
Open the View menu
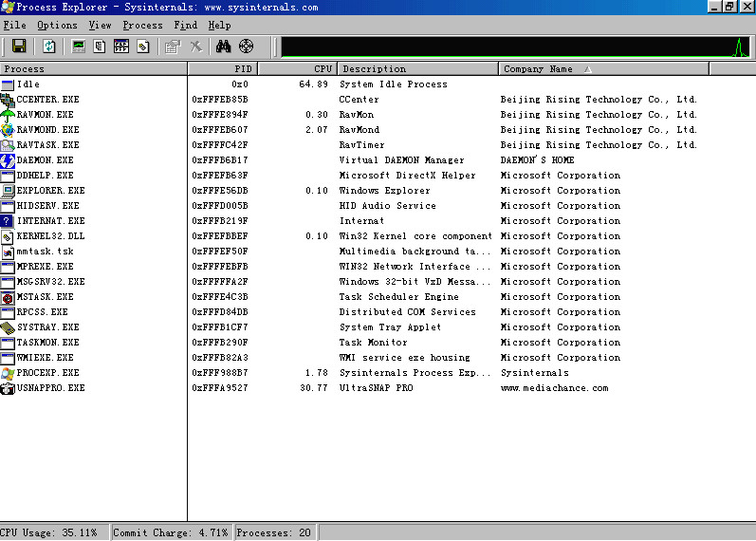point(100,25)
